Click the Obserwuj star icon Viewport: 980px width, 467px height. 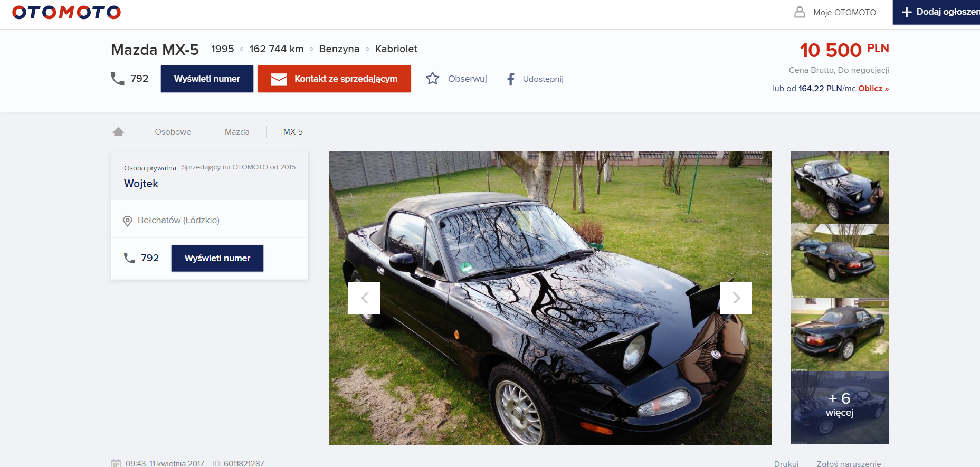[433, 79]
